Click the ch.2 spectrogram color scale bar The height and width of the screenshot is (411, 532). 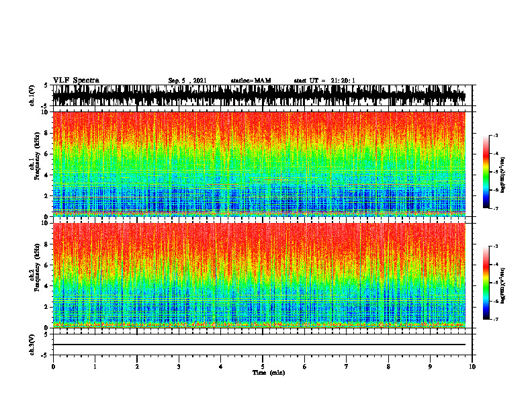(x=486, y=283)
